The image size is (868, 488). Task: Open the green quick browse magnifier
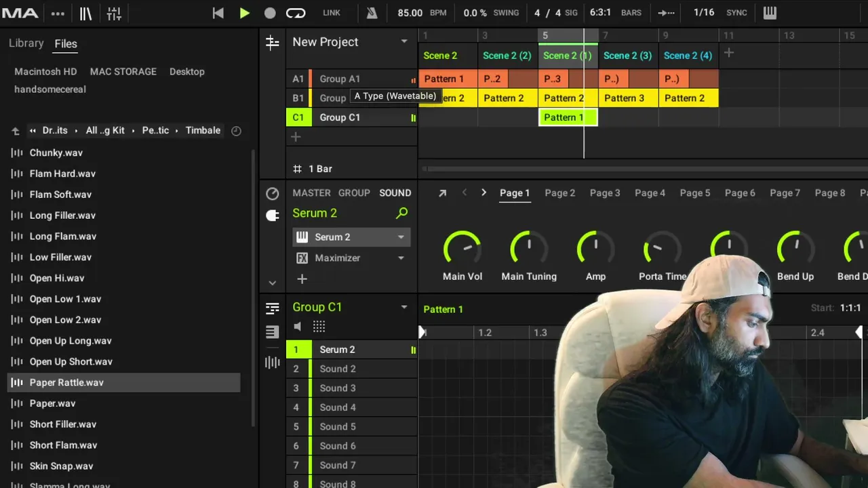(402, 213)
